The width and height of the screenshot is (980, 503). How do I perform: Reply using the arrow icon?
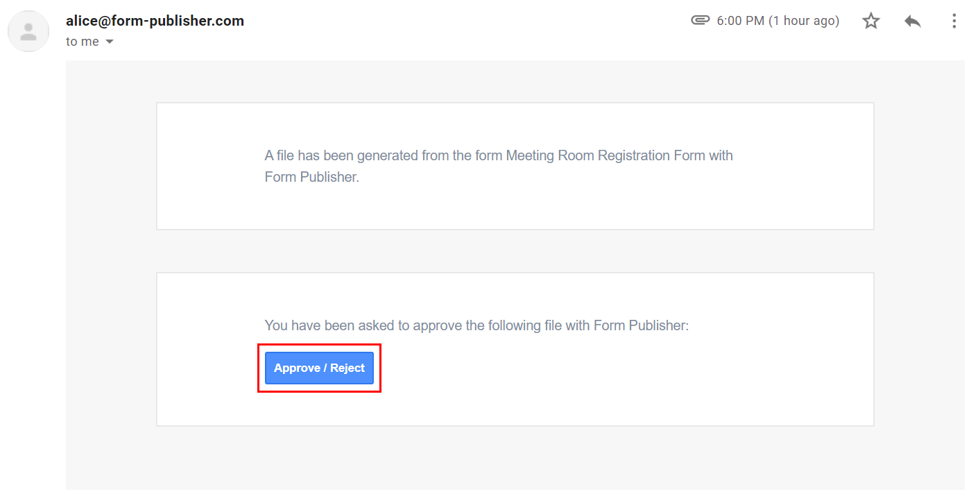(x=913, y=21)
